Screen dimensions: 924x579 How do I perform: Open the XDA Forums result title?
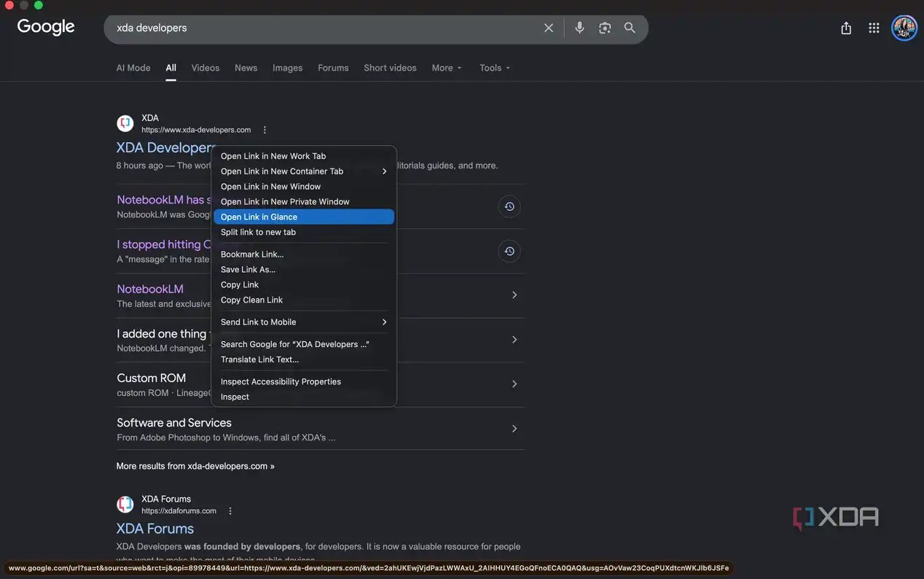(155, 529)
